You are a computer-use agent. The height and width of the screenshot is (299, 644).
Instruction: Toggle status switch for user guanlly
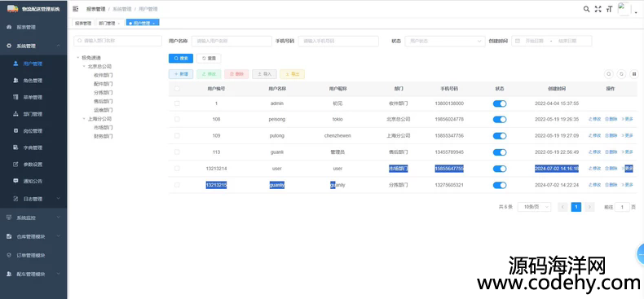[x=500, y=185]
